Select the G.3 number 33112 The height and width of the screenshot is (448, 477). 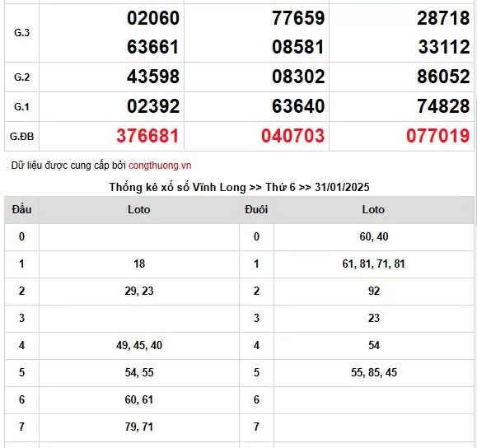tap(444, 47)
